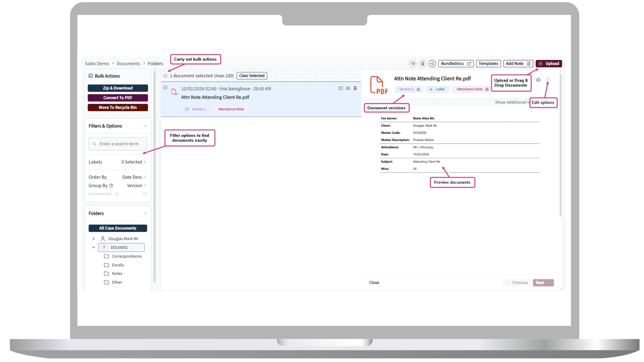Click Zip & Download bulk action
The image size is (644, 362).
[118, 88]
